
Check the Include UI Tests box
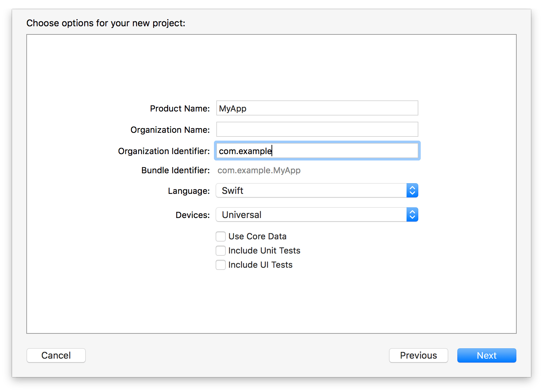coord(221,265)
